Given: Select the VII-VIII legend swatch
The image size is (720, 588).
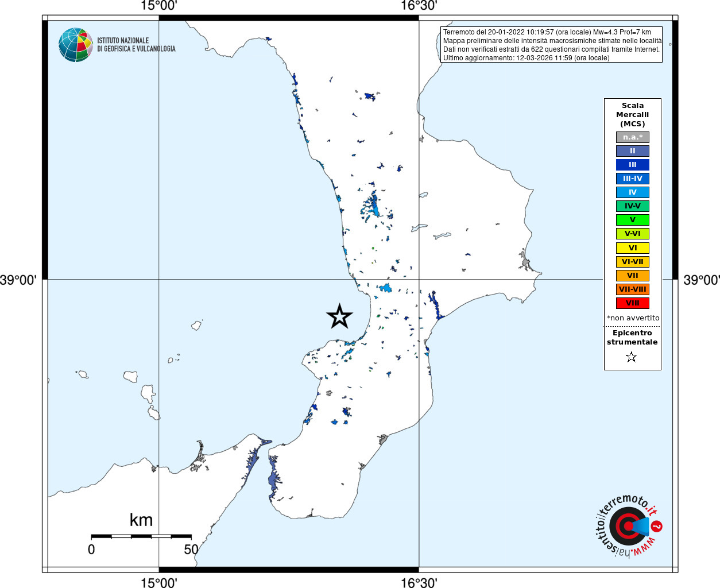Looking at the screenshot, I should [632, 289].
